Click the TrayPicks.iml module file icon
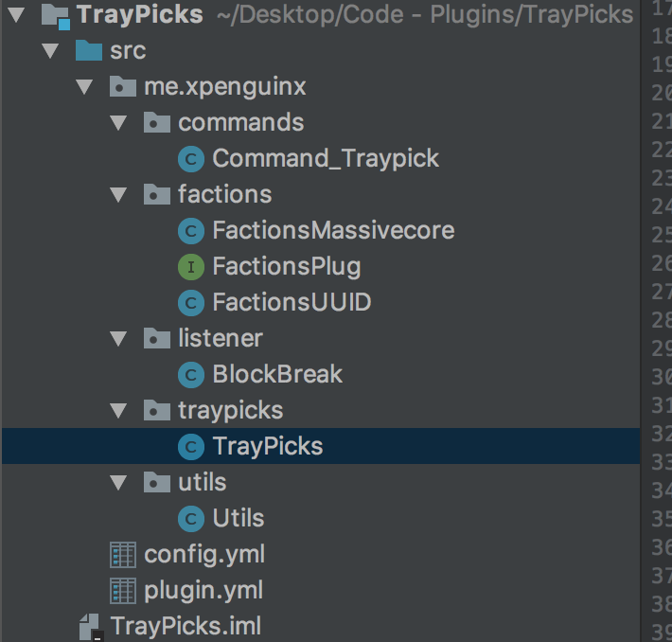Image resolution: width=672 pixels, height=642 pixels. click(90, 626)
